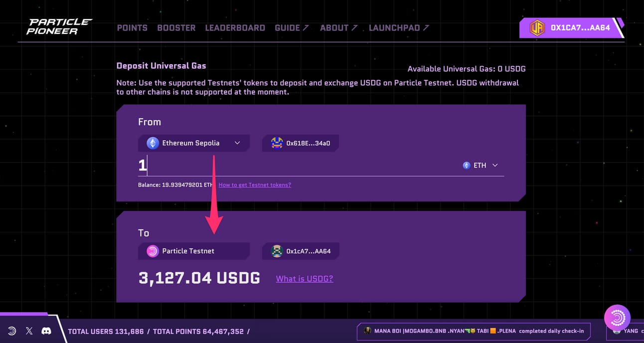Click the TOTAL POINTS 64,467,352 stat

click(198, 332)
